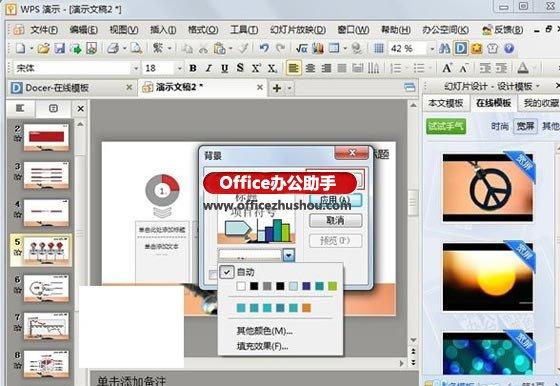Toggle center text alignment
Image resolution: width=560 pixels, height=386 pixels.
click(x=310, y=68)
